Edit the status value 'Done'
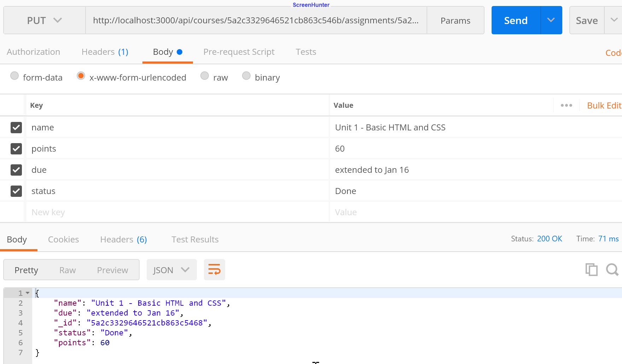The image size is (622, 364). [476, 191]
